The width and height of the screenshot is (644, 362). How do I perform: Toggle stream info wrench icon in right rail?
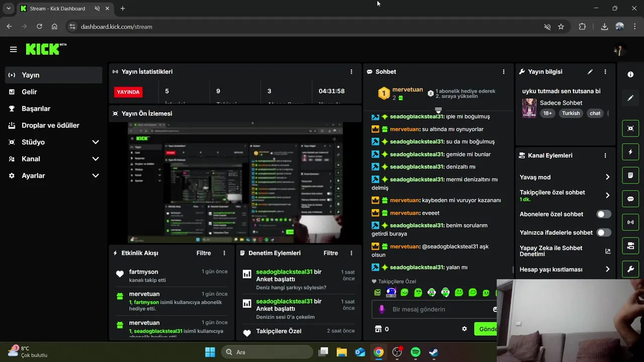[x=630, y=269]
